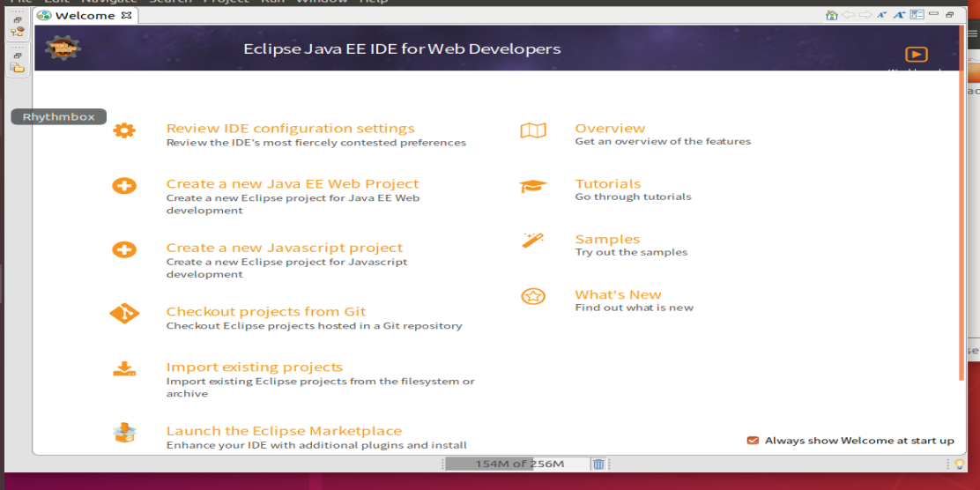Open the Overview link

pos(610,128)
